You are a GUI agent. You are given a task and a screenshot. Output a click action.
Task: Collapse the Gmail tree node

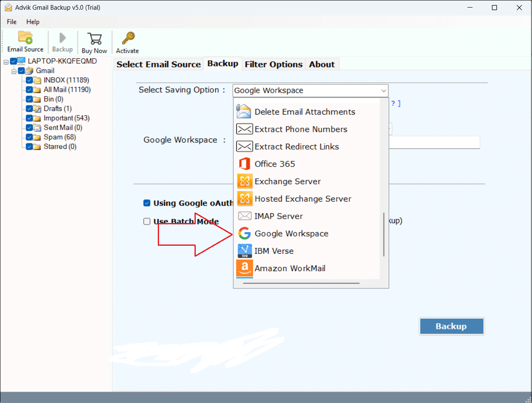(x=14, y=71)
